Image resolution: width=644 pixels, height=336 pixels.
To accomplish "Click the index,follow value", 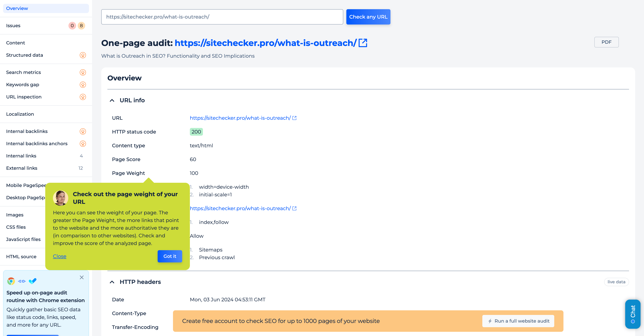I will [x=214, y=222].
